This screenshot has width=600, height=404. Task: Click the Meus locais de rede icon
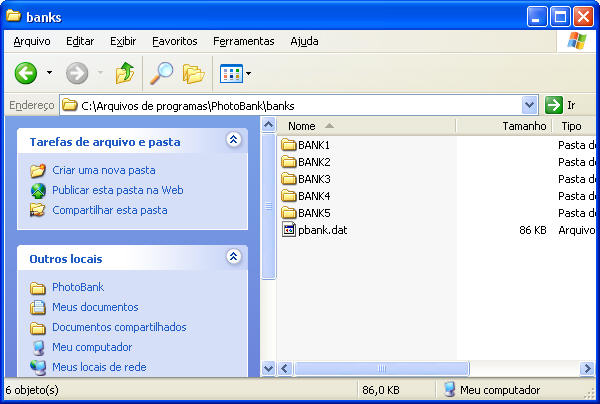point(38,367)
